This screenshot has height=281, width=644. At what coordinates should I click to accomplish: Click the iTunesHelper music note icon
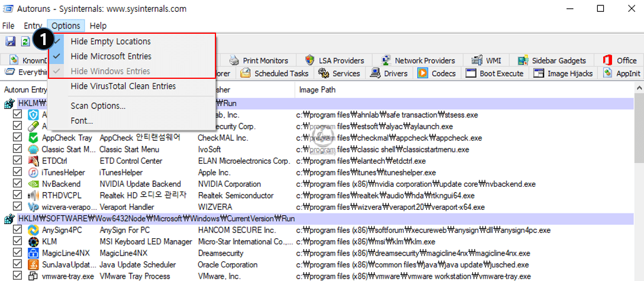click(33, 173)
